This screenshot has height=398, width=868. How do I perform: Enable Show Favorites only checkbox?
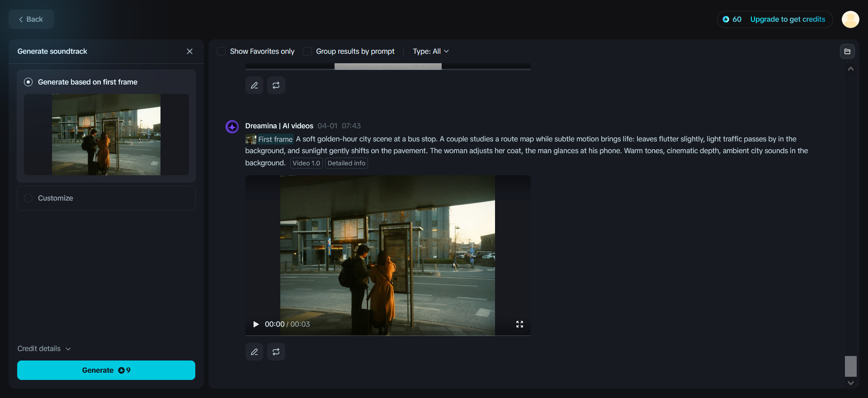(x=222, y=52)
